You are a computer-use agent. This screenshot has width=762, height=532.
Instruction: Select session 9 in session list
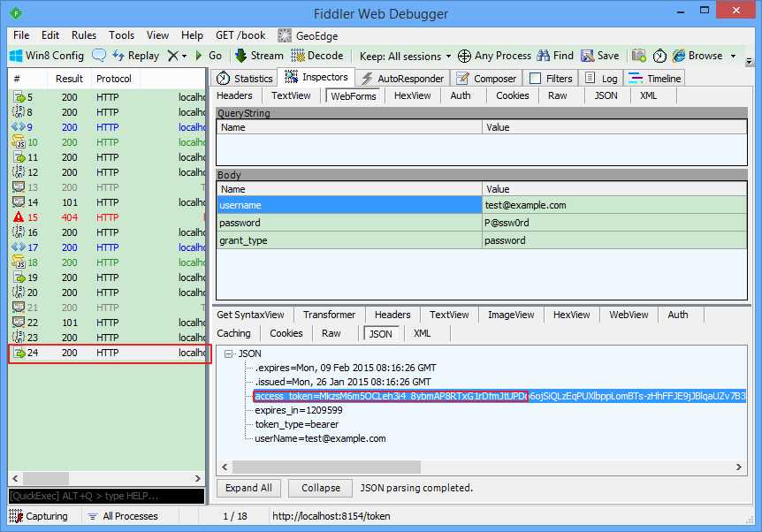[x=107, y=127]
